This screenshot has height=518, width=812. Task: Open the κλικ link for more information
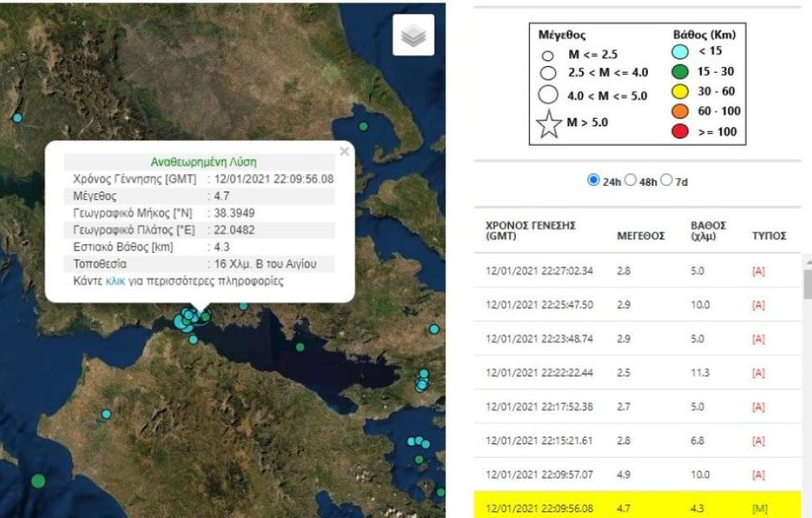click(x=115, y=281)
